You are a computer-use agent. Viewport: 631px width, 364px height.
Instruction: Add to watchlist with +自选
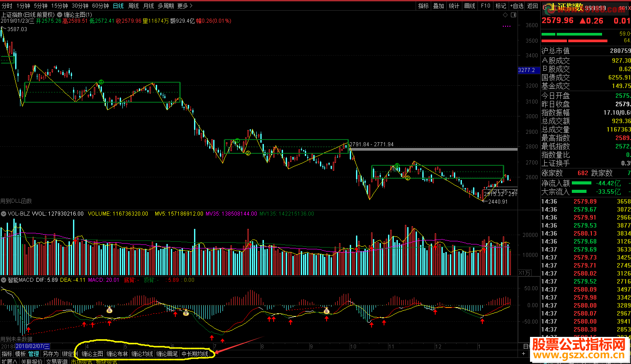517,6
